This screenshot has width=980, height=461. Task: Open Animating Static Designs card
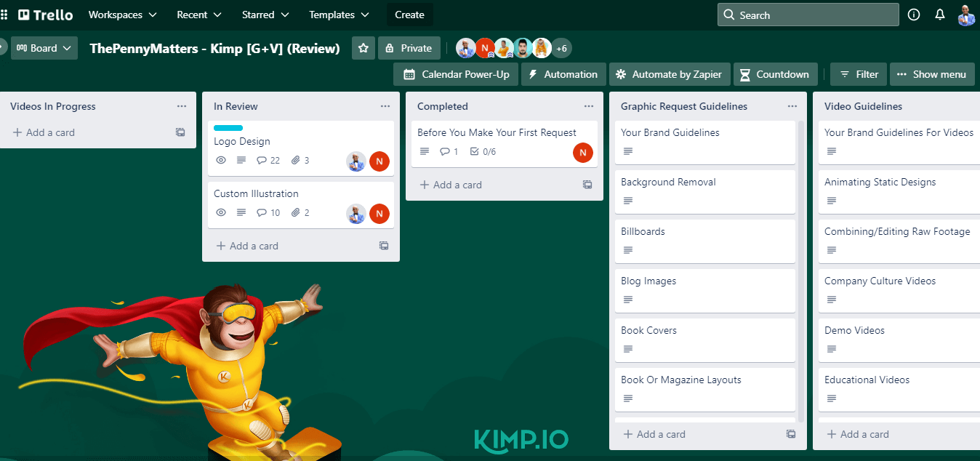(x=899, y=192)
